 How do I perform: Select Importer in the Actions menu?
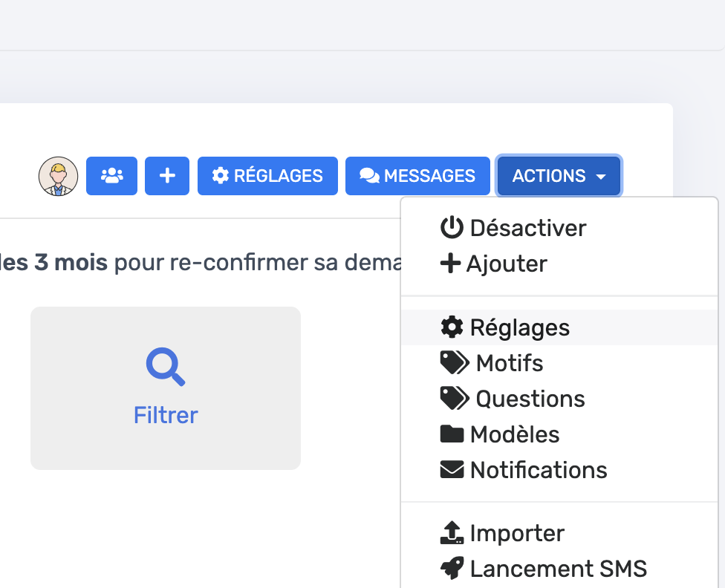tap(559, 533)
